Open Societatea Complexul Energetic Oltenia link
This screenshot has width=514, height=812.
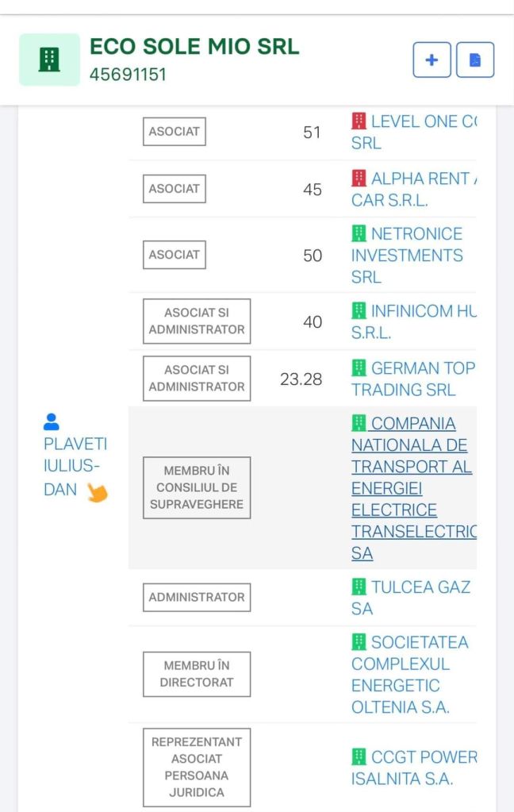409,675
